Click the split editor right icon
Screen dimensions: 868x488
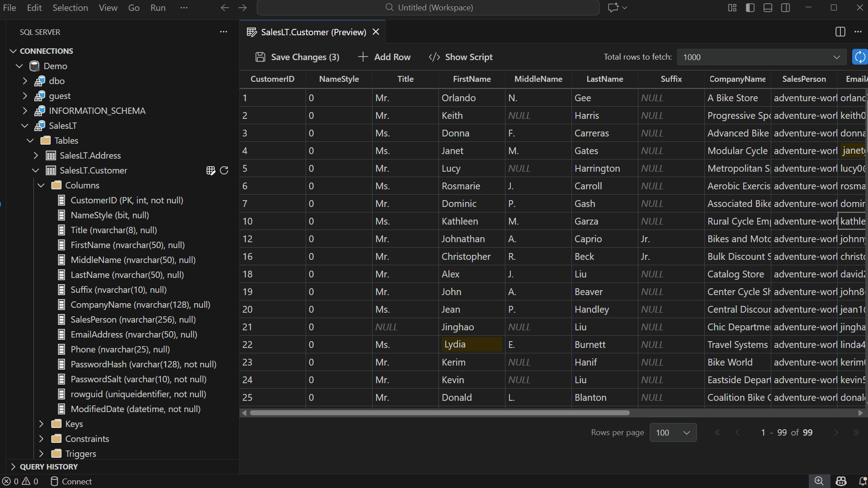pos(840,32)
